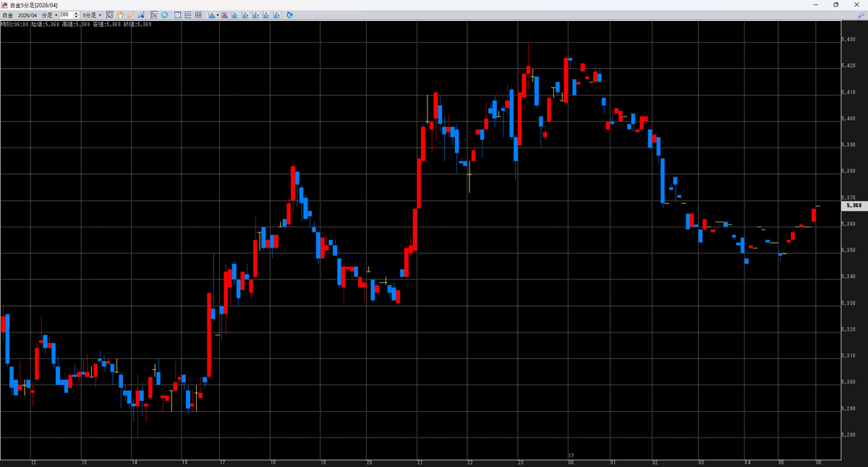Expand the indicator icon dropdown arrow
868x467 pixels.
click(x=218, y=14)
